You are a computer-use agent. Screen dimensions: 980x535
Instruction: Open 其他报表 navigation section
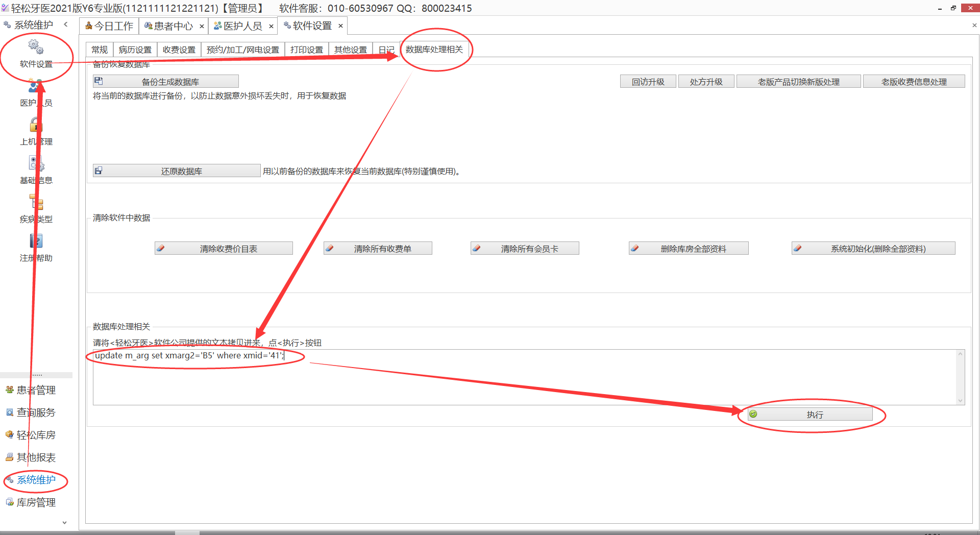coord(36,457)
